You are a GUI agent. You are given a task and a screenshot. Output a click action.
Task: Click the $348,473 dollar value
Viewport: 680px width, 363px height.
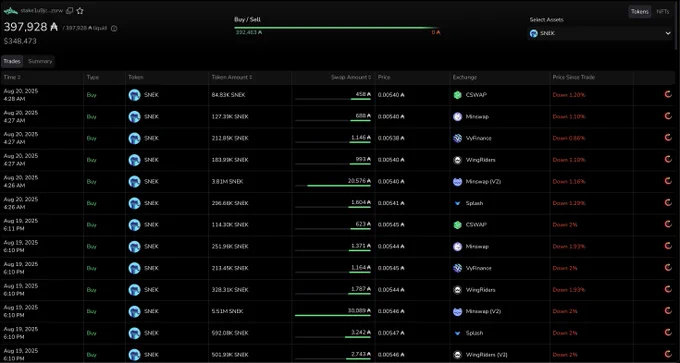pos(20,41)
